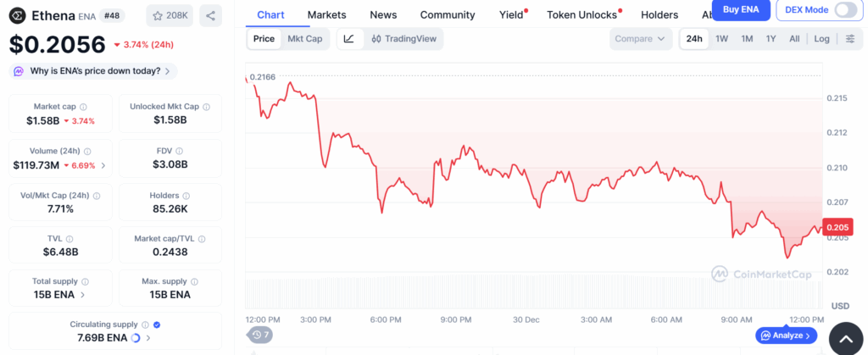Click the Market cap info icon
The height and width of the screenshot is (355, 868).
click(82, 107)
